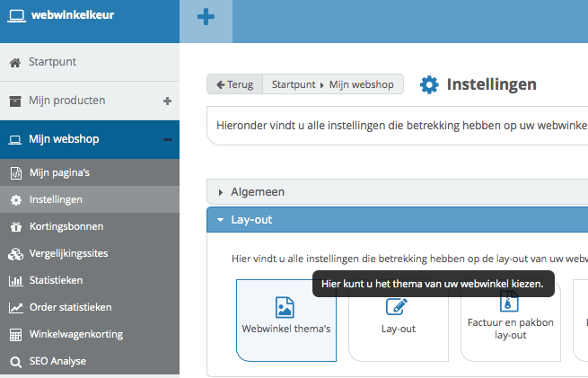The width and height of the screenshot is (588, 378).
Task: Click the webwinkelkeur logo in header
Action: [x=61, y=13]
